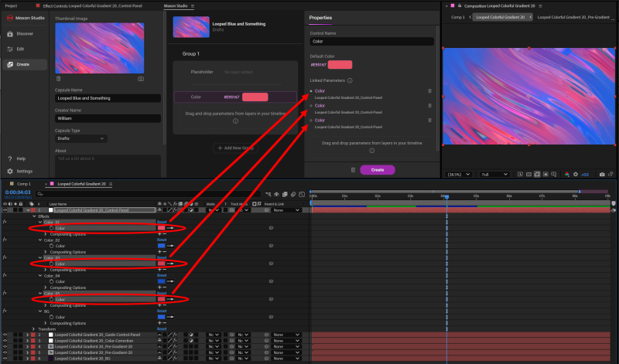Toggle the Color_01 stopwatch for Color
Screen dimensions: 619x364
tap(51, 228)
